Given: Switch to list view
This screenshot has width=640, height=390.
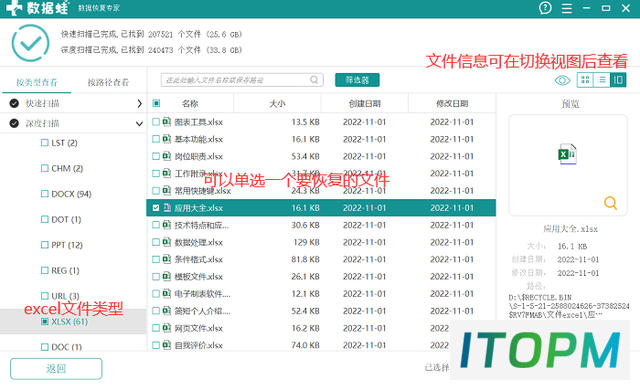Looking at the screenshot, I should tap(601, 80).
